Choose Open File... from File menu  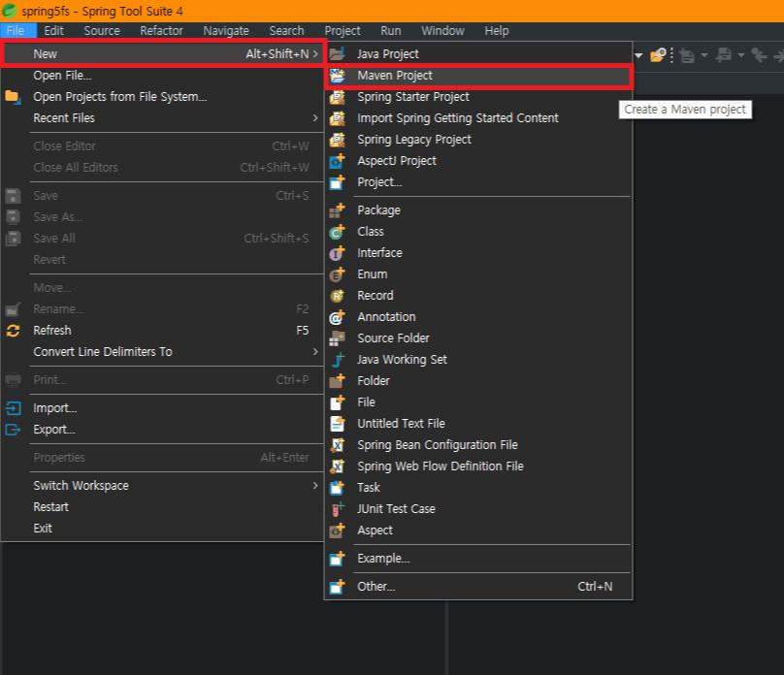pyautogui.click(x=162, y=76)
